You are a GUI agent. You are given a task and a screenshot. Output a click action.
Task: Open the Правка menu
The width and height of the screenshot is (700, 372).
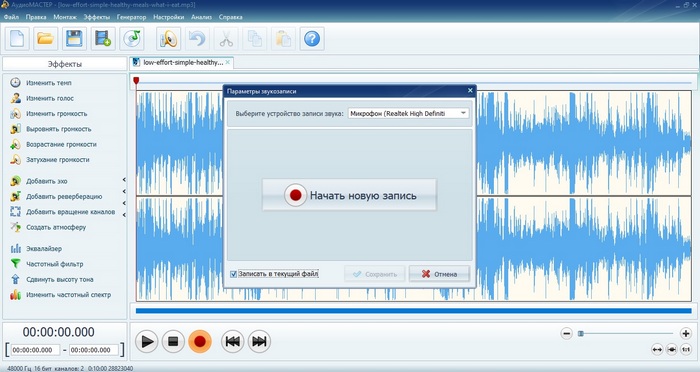(36, 17)
